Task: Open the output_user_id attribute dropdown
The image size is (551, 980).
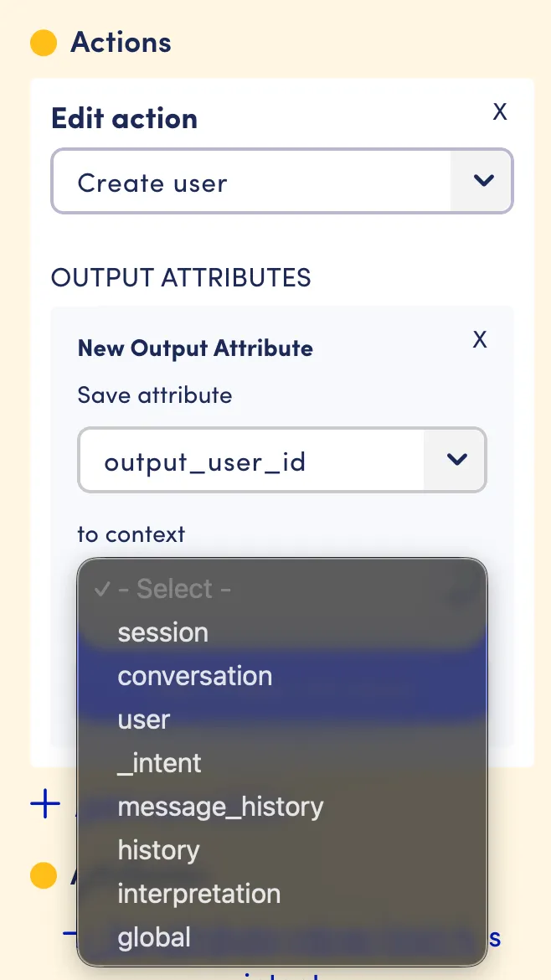Action: 281,460
